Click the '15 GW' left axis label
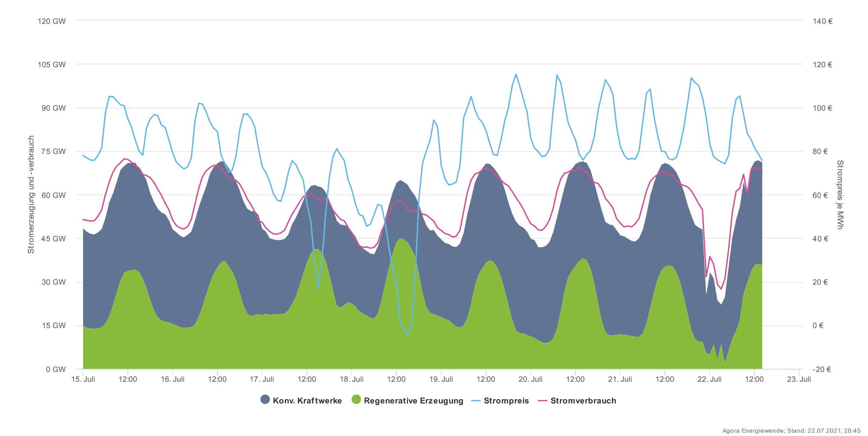The width and height of the screenshot is (868, 436). pos(54,325)
